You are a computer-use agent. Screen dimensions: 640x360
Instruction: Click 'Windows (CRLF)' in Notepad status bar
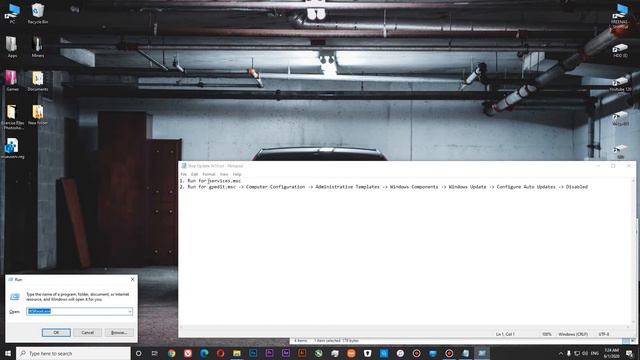point(573,334)
